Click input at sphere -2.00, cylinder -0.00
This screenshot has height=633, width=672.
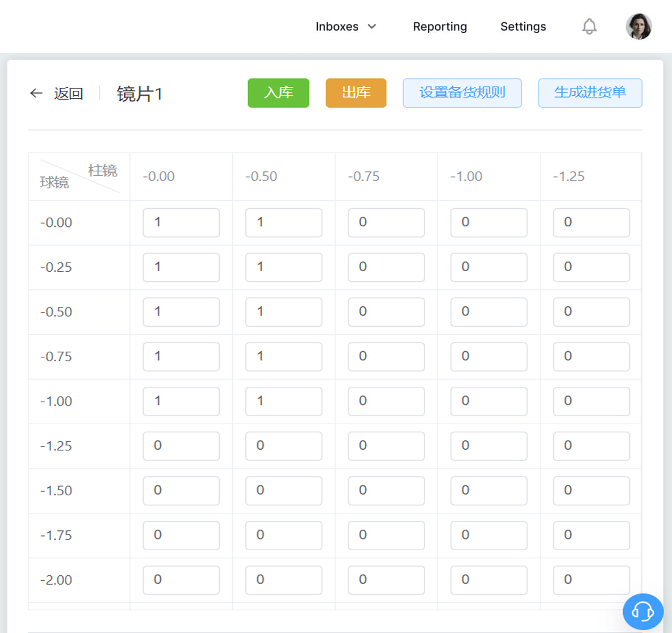181,580
